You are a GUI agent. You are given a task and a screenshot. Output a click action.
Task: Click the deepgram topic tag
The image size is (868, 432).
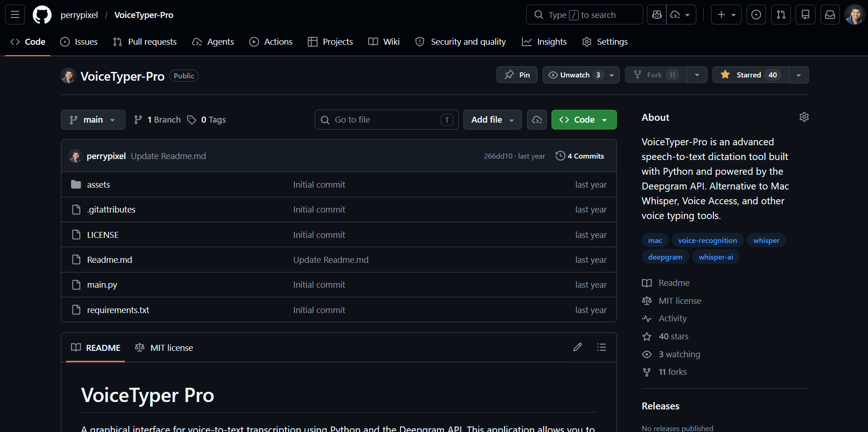[665, 257]
